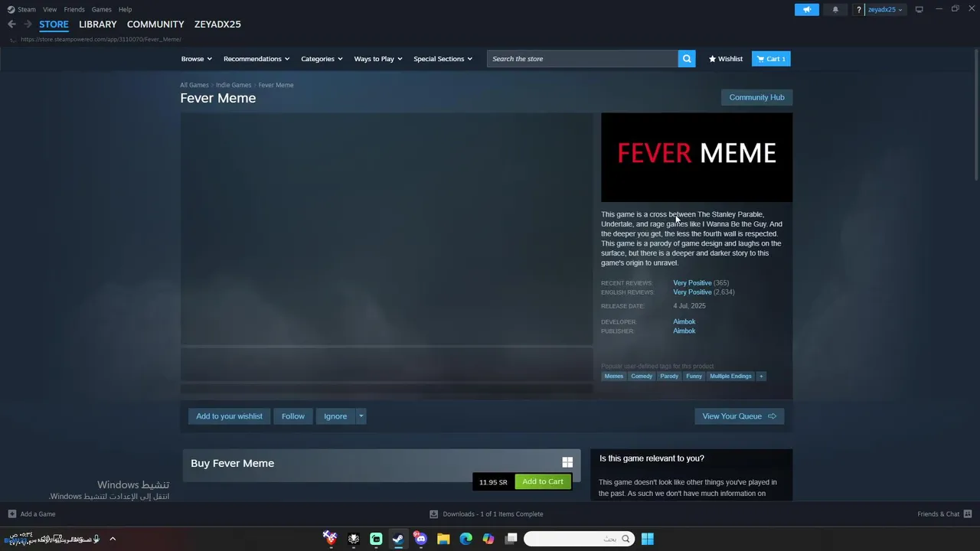Expand the Ways to Play menu

pyautogui.click(x=378, y=59)
